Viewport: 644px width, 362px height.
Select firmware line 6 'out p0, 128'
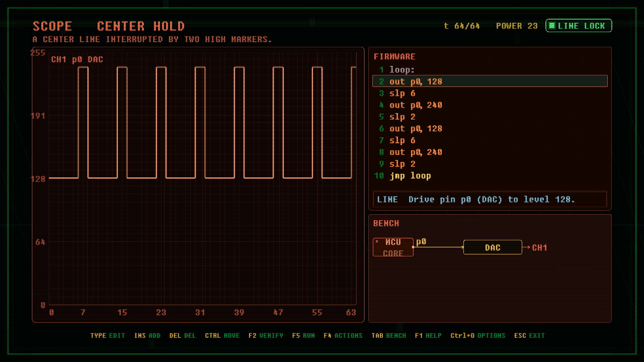pyautogui.click(x=490, y=129)
